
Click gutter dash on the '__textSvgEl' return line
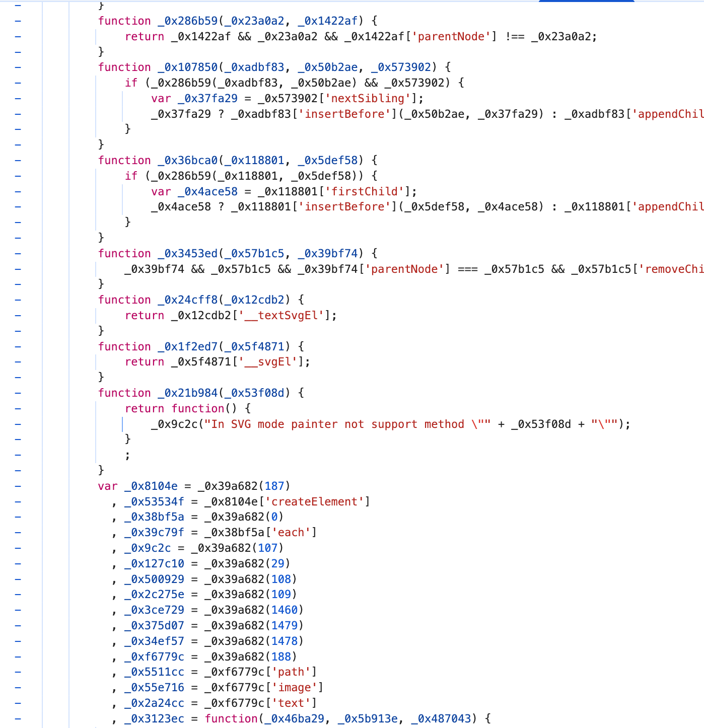pos(18,316)
